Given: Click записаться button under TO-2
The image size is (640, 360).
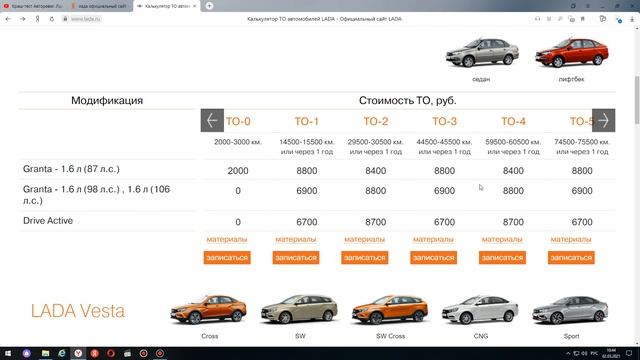Looking at the screenshot, I should pyautogui.click(x=364, y=258).
